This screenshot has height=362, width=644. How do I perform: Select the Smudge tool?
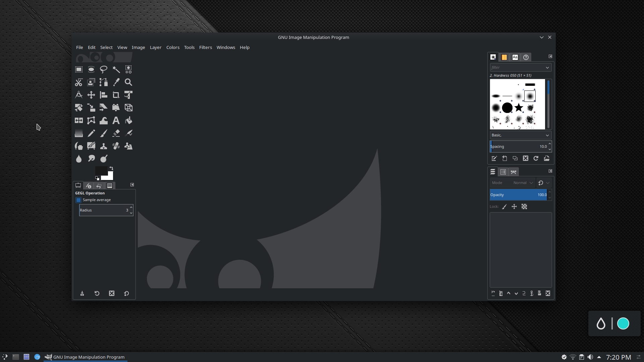coord(91,159)
